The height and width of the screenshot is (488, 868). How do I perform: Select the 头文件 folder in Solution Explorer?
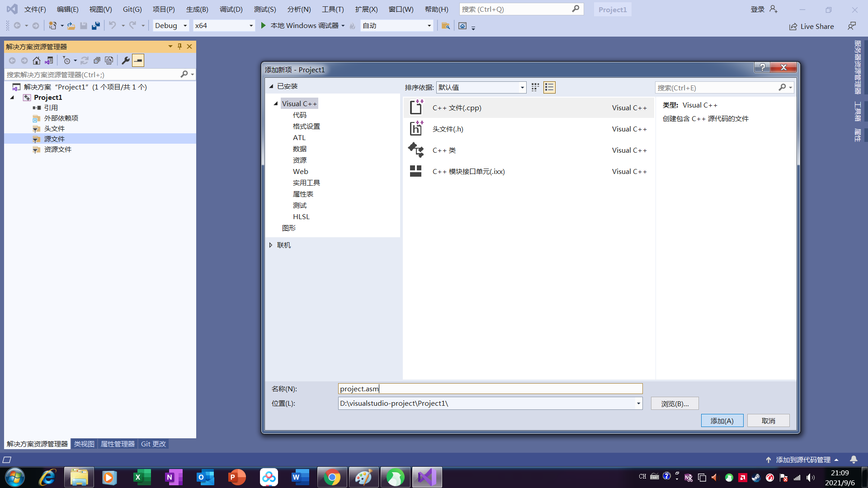54,128
